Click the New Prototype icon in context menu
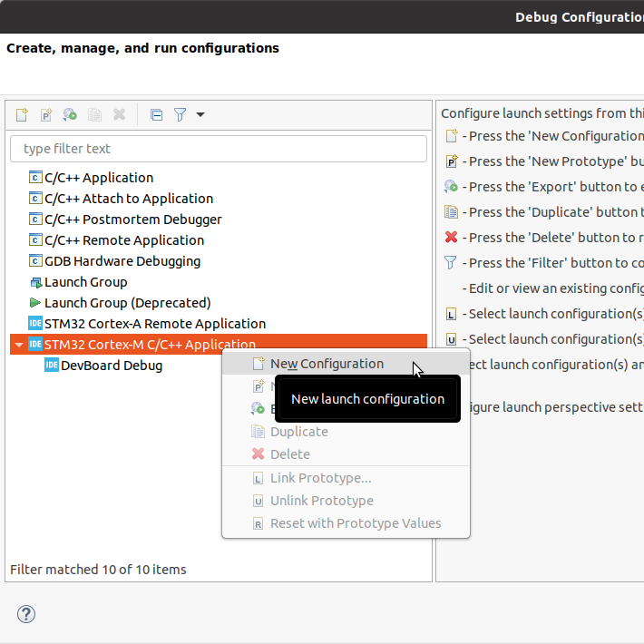 pyautogui.click(x=259, y=386)
